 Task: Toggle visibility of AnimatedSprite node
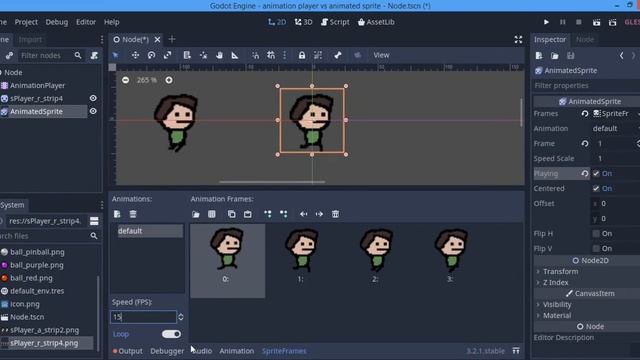point(93,111)
